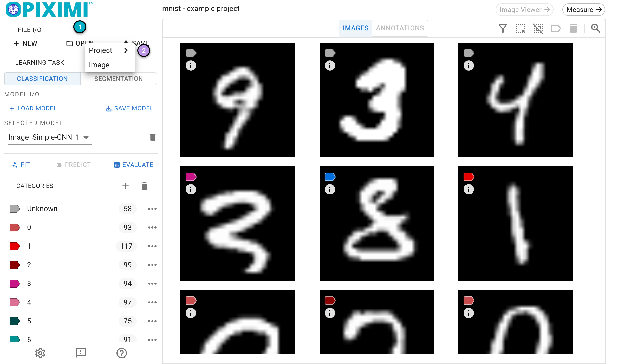This screenshot has width=624, height=364.
Task: Open options menu for category 3
Action: [152, 283]
